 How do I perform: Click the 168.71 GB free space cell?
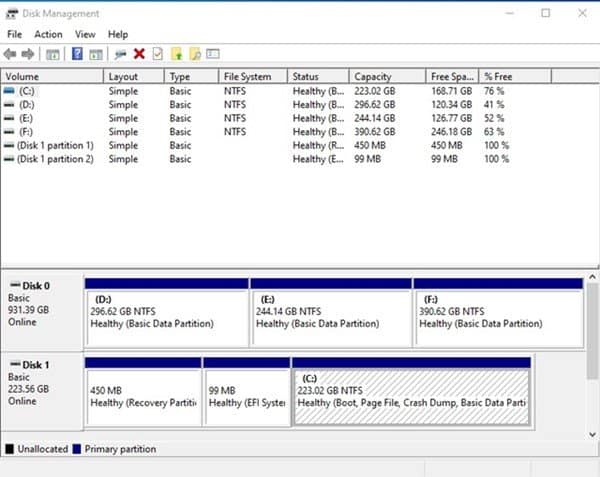coord(452,91)
